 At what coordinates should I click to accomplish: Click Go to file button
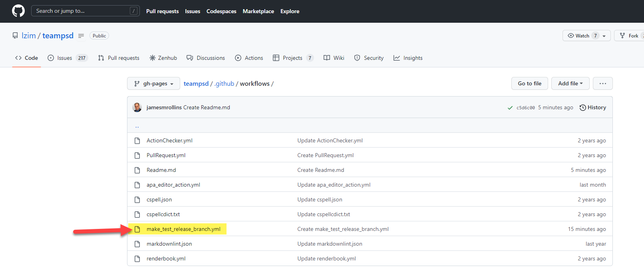point(529,83)
